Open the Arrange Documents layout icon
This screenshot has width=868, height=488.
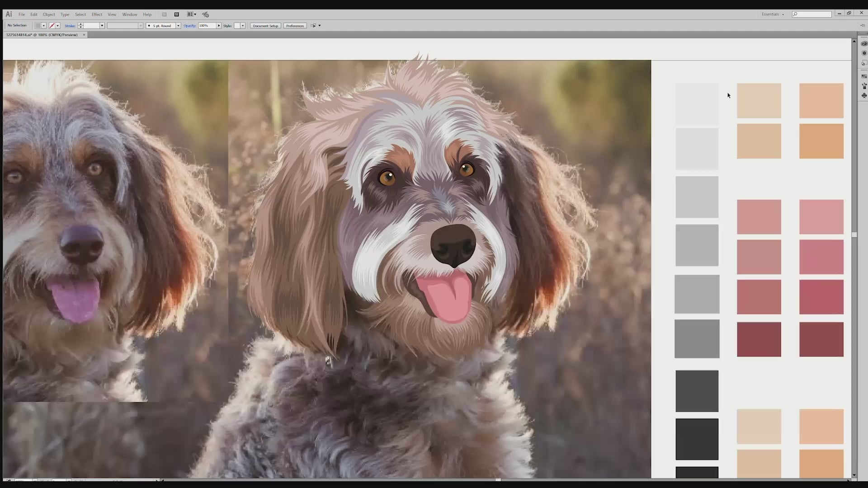192,14
